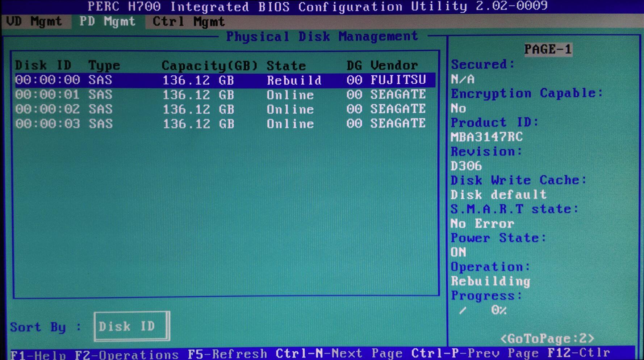This screenshot has height=360, width=644.
Task: Click the Encryption Capable label
Action: [527, 93]
